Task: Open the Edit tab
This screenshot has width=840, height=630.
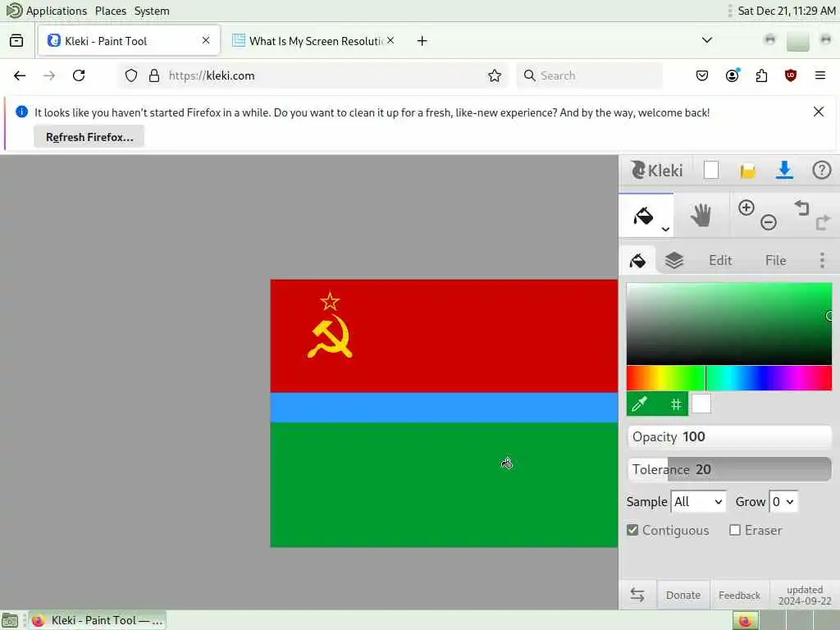Action: [x=720, y=260]
